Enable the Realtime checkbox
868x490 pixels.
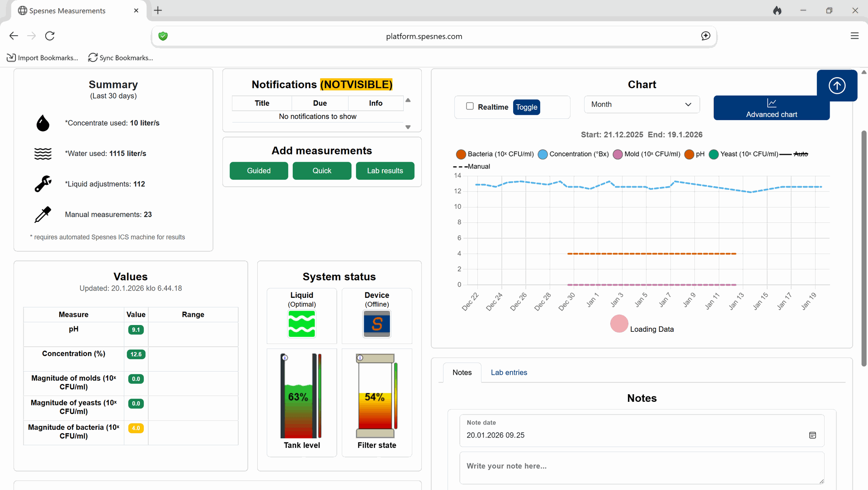tap(470, 106)
